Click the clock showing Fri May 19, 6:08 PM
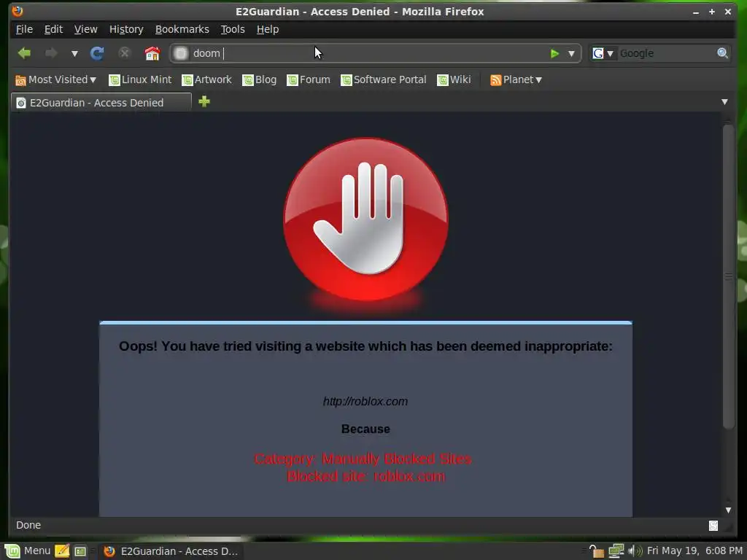This screenshot has height=560, width=747. [694, 551]
